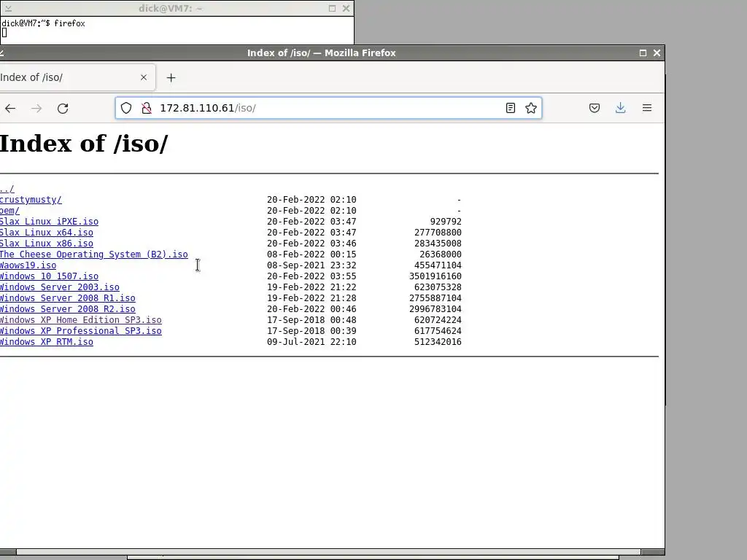Click file size 929792
The image size is (747, 560).
click(x=446, y=222)
